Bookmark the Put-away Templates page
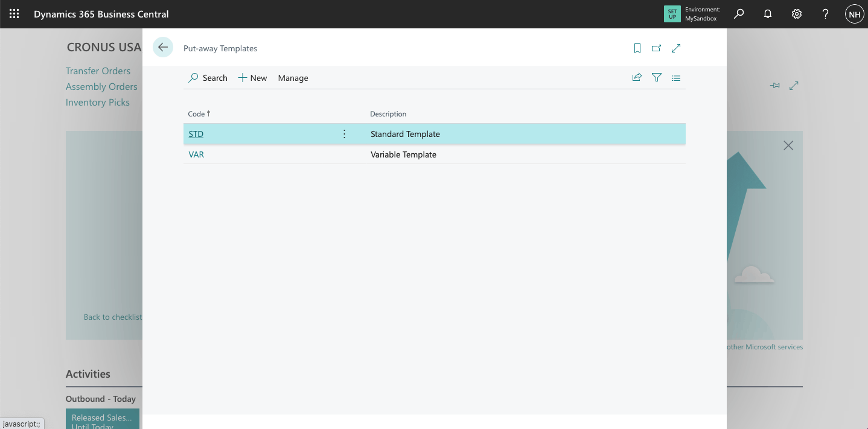The height and width of the screenshot is (429, 868). 637,48
